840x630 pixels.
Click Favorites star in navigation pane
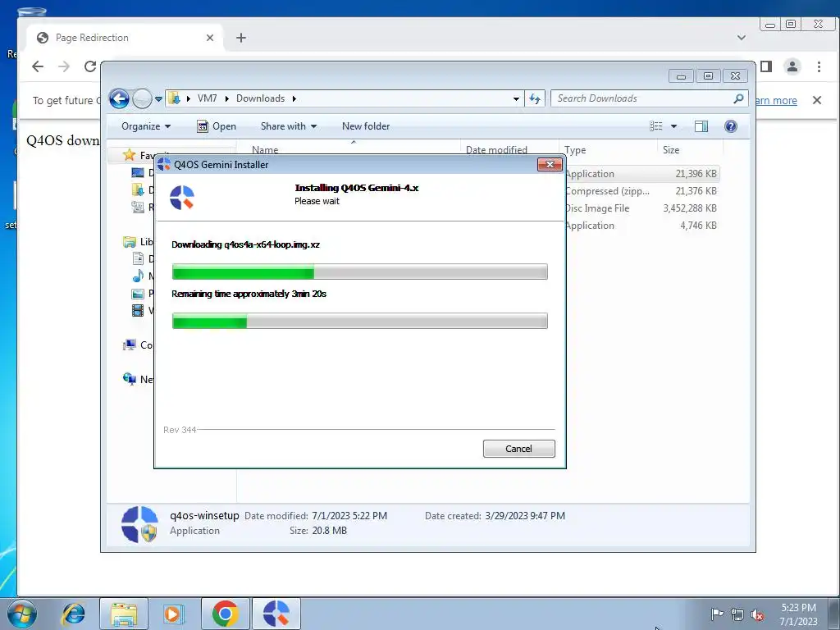point(129,155)
